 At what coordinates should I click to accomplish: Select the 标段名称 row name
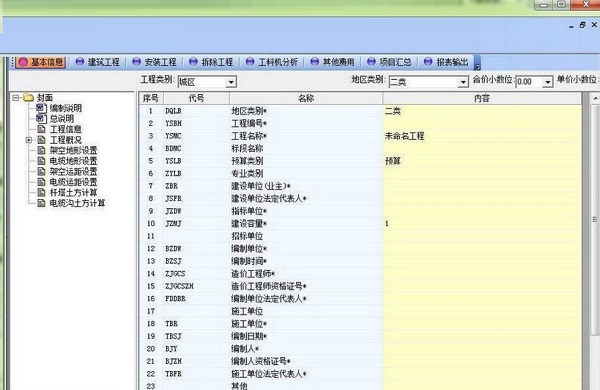[247, 148]
